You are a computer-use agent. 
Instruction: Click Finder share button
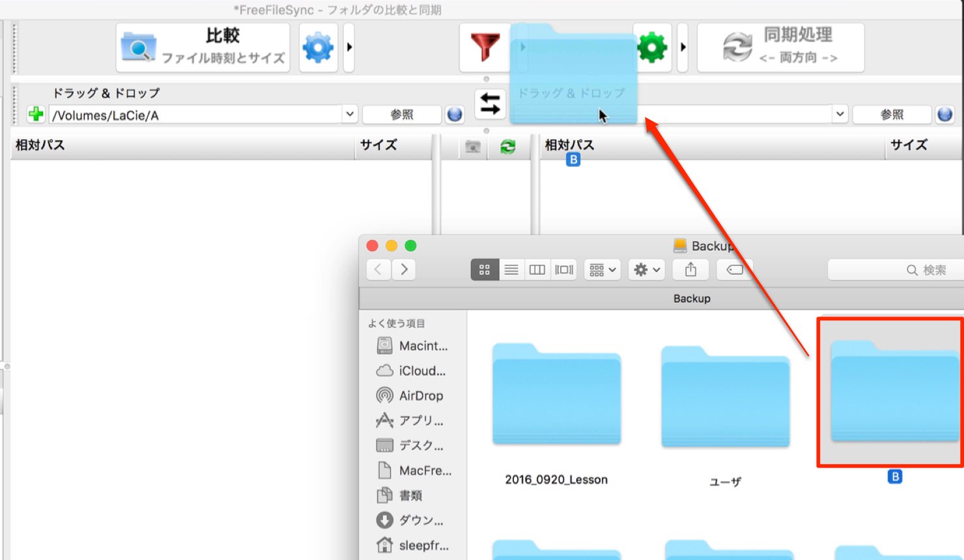pos(691,270)
